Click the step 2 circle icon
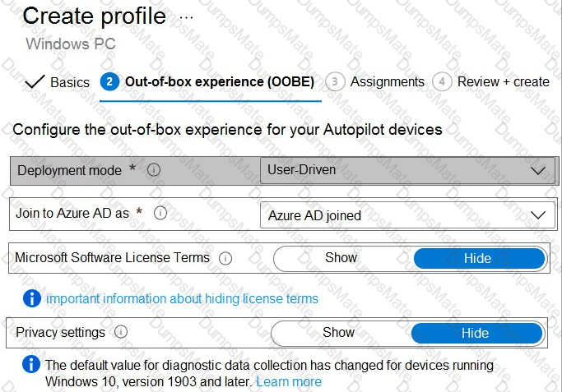The image size is (562, 392). point(109,82)
